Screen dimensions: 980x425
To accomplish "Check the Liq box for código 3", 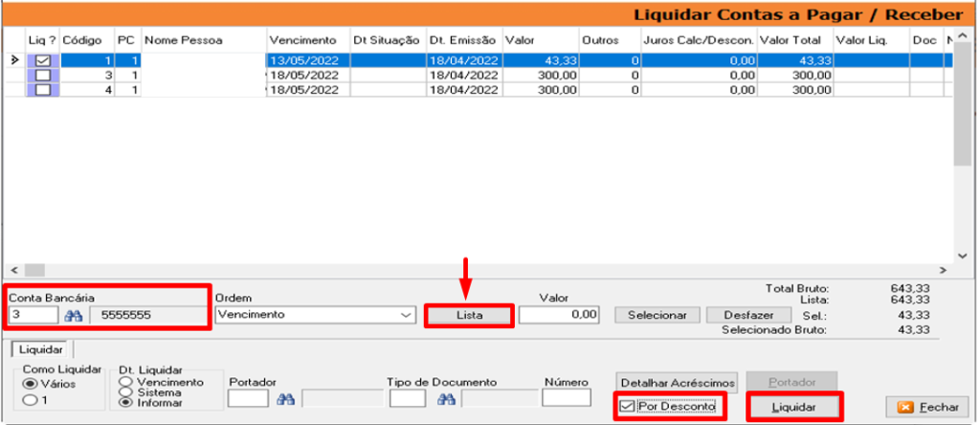I will (x=43, y=75).
